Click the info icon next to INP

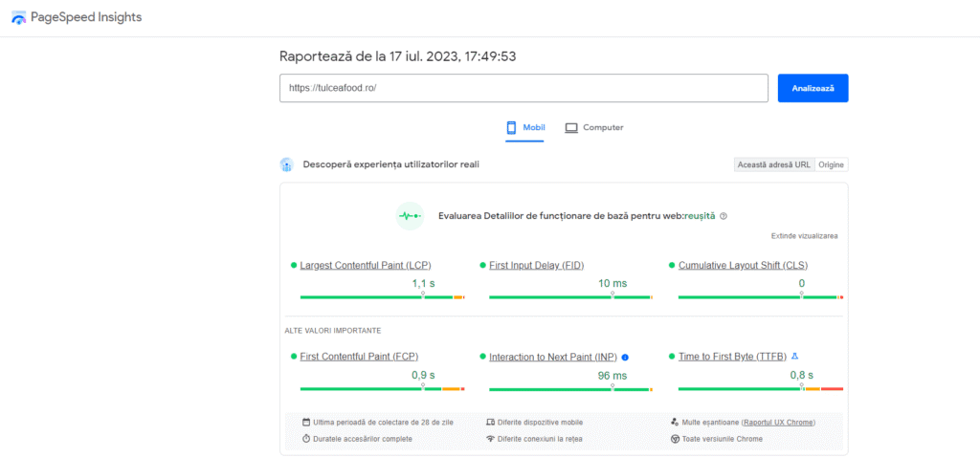(x=625, y=358)
